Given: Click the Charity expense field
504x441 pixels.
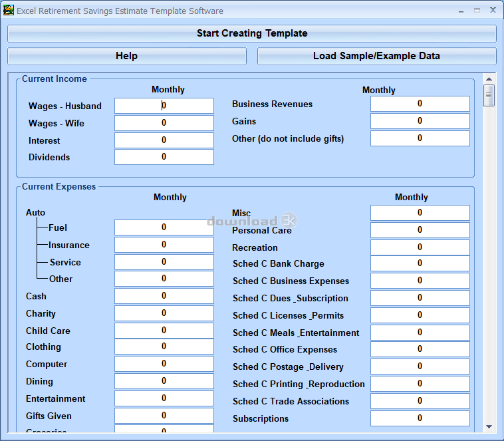Looking at the screenshot, I should coord(164,313).
